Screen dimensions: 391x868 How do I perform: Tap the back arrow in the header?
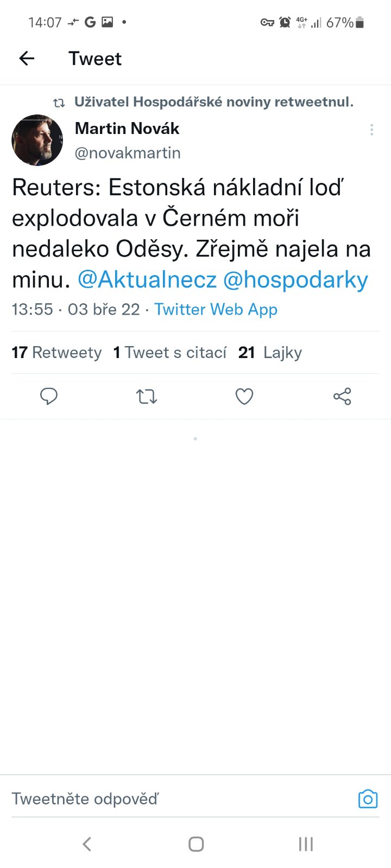[x=27, y=59]
